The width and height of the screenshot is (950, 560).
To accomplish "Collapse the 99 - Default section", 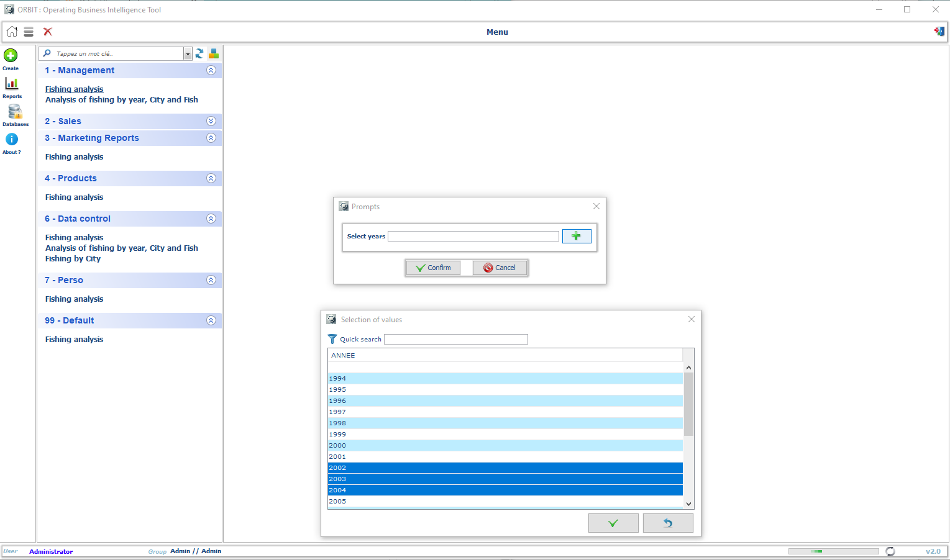I will point(211,320).
